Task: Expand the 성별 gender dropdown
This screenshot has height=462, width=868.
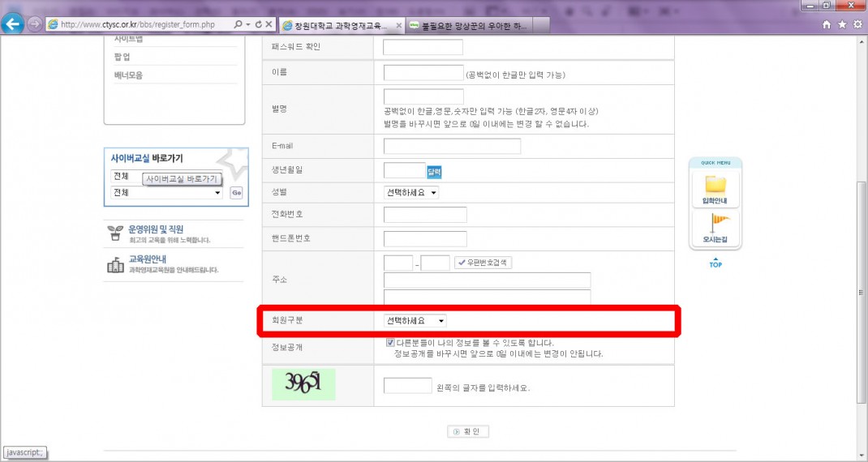Action: (411, 193)
